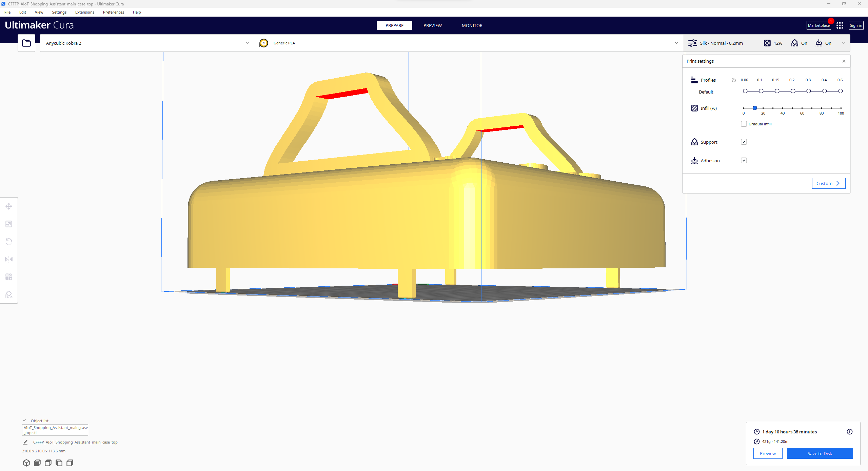Uncheck the Support option
868x471 pixels.
(743, 142)
